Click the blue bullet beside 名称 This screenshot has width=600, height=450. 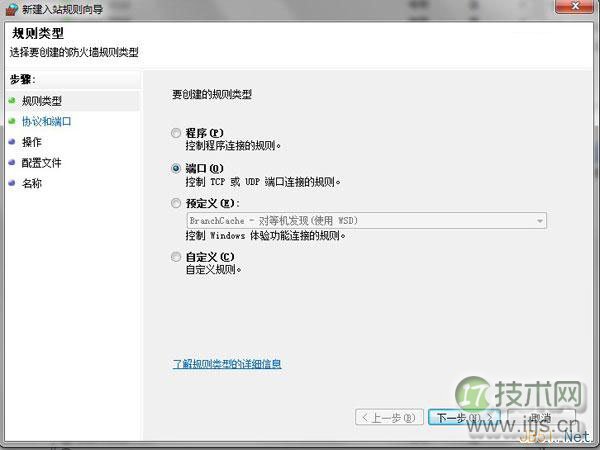click(x=11, y=184)
